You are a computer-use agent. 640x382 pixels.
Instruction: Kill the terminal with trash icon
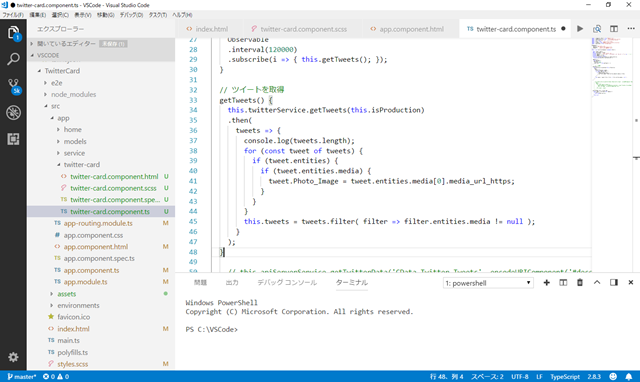click(x=580, y=282)
